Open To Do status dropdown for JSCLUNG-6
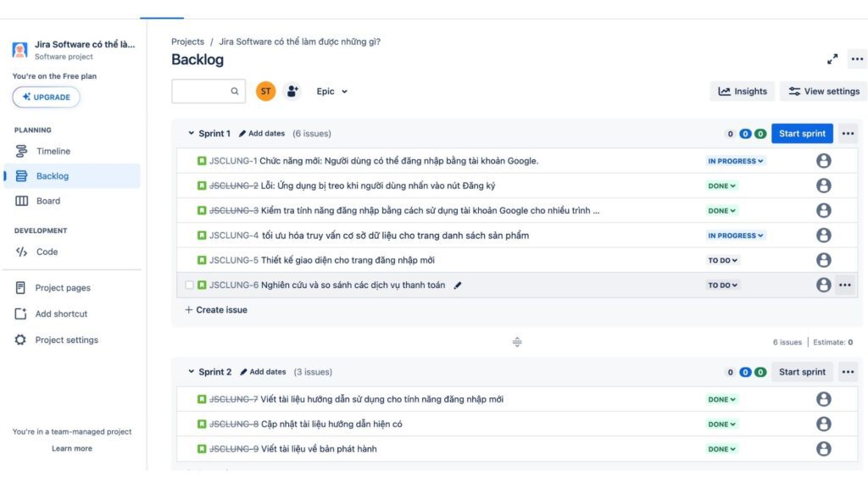This screenshot has width=868, height=488. tap(722, 285)
